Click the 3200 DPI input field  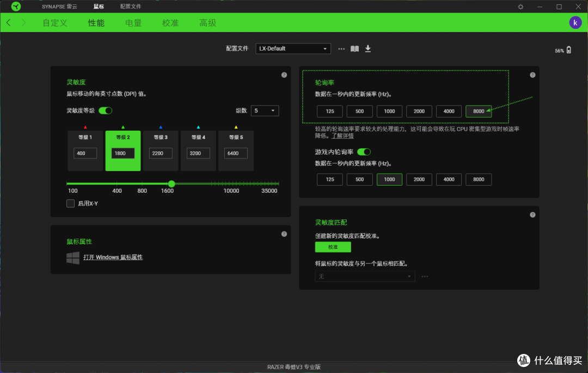(x=198, y=154)
